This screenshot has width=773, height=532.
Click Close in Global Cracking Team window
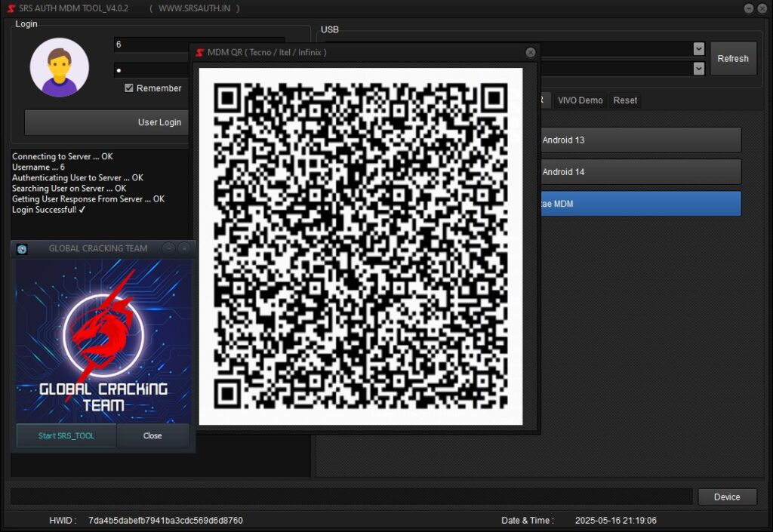pyautogui.click(x=152, y=435)
